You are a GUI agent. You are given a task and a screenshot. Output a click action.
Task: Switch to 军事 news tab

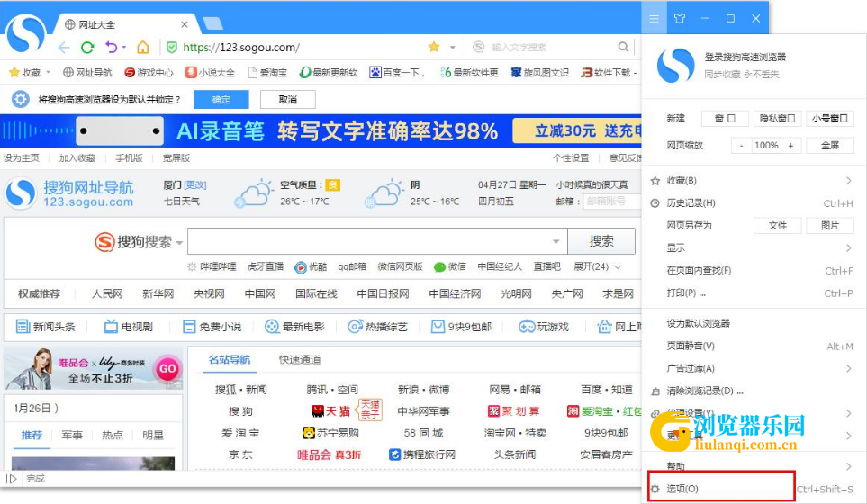click(x=72, y=435)
